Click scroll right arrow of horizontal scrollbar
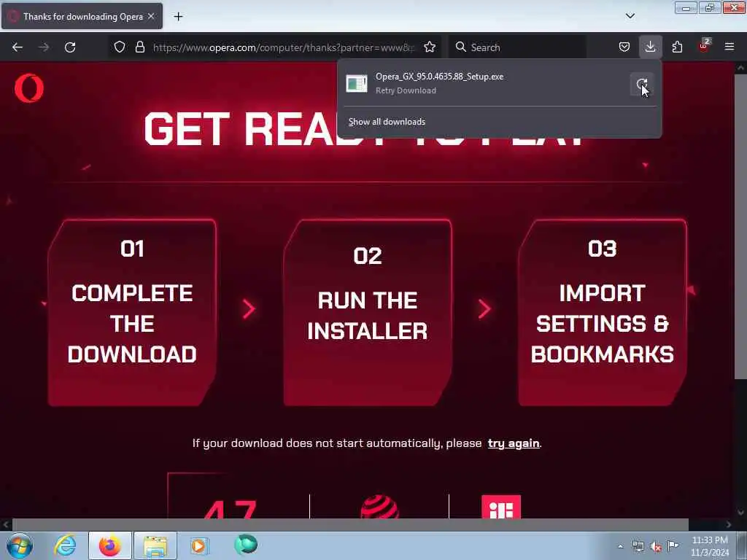 [729, 524]
